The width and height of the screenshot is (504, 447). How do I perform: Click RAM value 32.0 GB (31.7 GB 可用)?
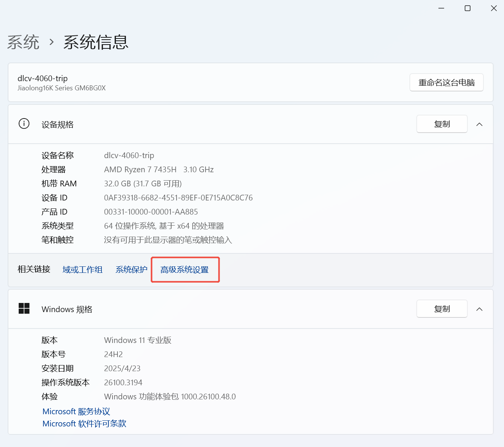[143, 184]
